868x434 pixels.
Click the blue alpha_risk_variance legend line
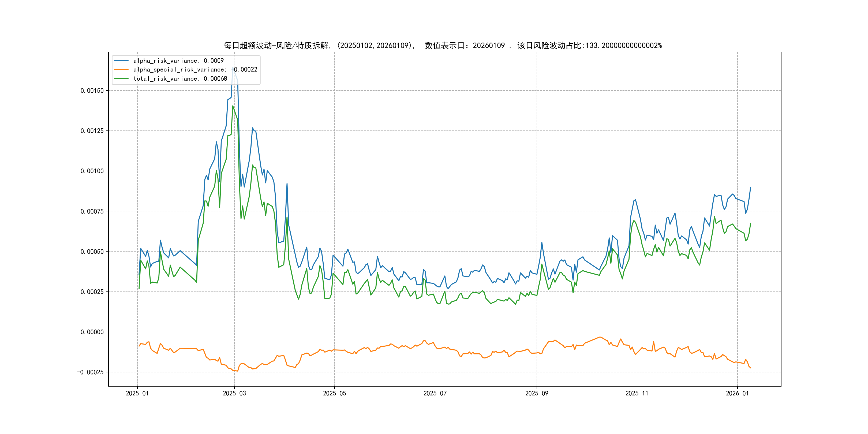pos(121,61)
